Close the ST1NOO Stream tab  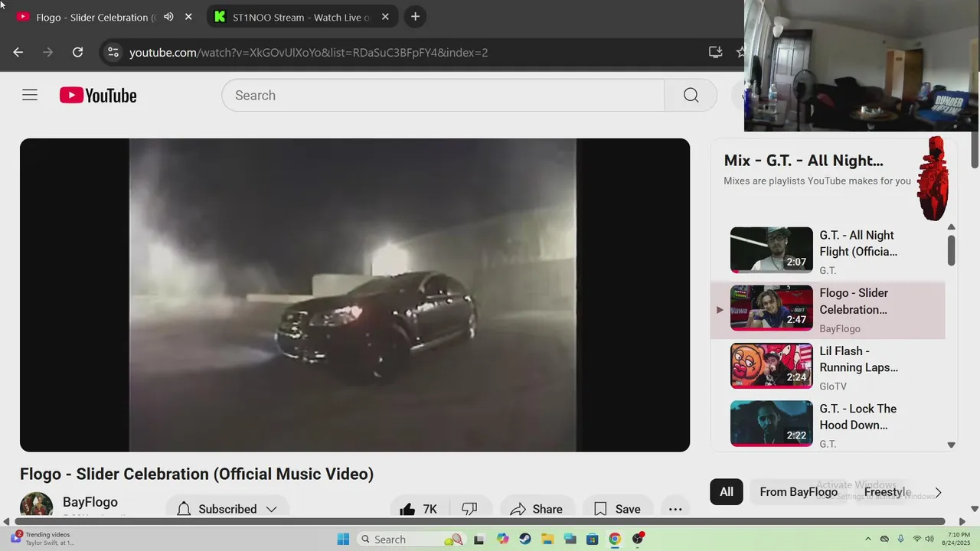pos(385,17)
